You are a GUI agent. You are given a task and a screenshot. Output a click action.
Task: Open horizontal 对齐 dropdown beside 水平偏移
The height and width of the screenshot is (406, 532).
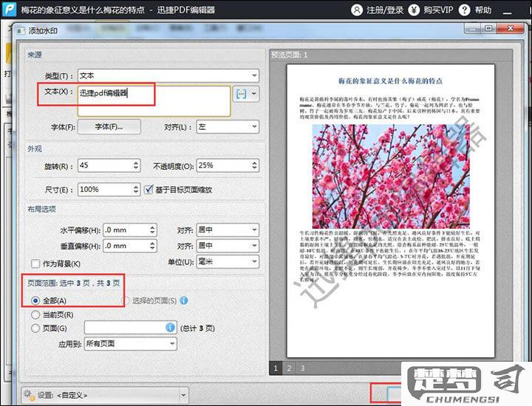[x=228, y=230]
